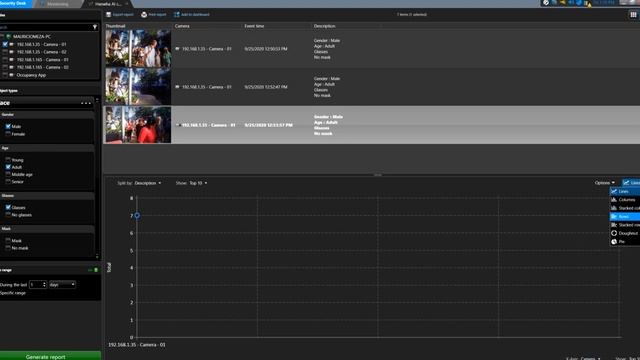Check 192.168.1.165 - Camera - 01 checkbox
The image size is (640, 360).
click(5, 60)
